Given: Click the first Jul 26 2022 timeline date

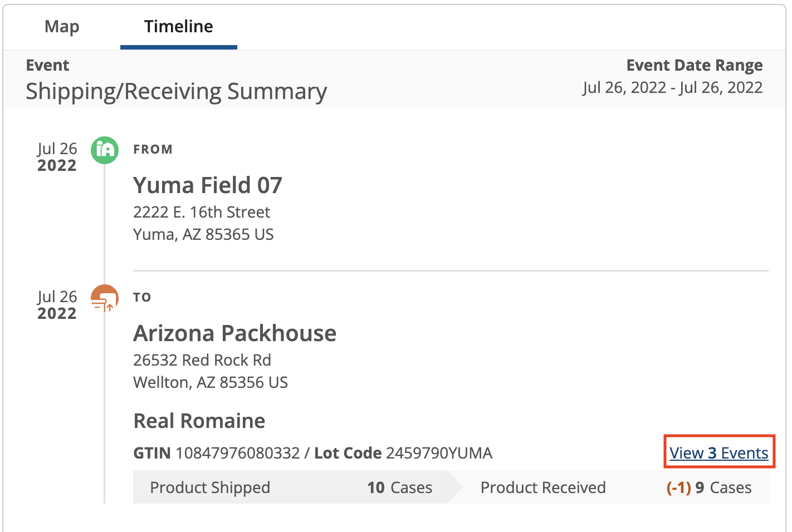Looking at the screenshot, I should (57, 157).
